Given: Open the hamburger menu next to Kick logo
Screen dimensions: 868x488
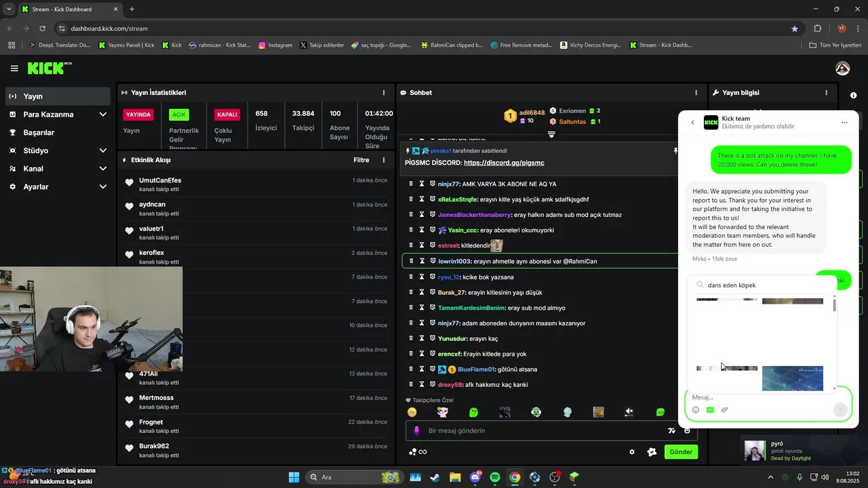Looking at the screenshot, I should click(14, 68).
